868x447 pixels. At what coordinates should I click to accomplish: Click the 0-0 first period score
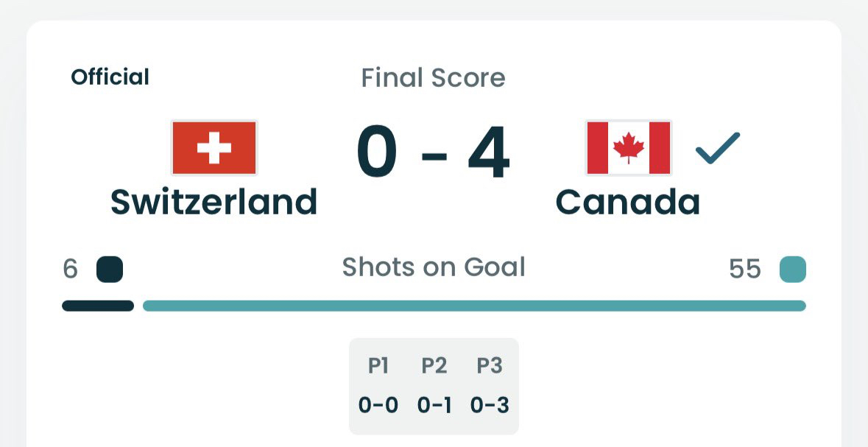point(378,405)
